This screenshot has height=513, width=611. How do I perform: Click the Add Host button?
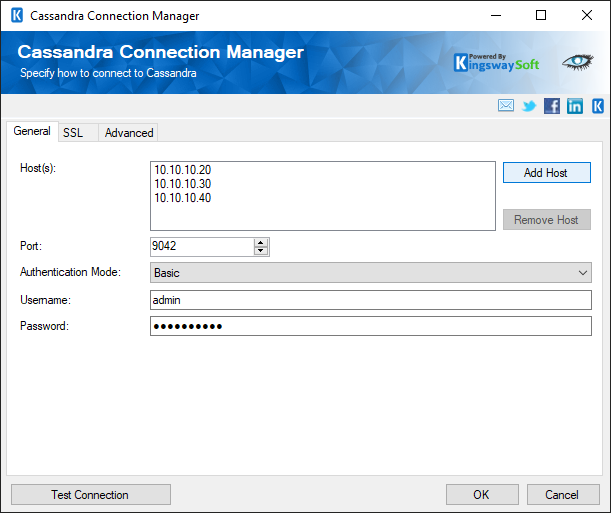[546, 173]
